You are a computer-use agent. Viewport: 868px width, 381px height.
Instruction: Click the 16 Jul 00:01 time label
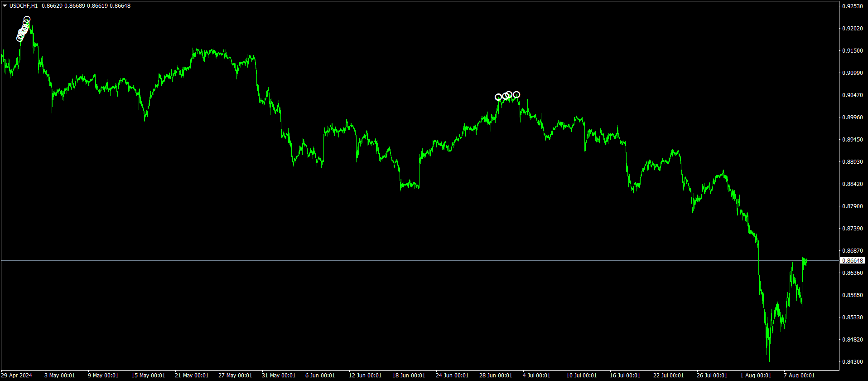click(x=625, y=376)
